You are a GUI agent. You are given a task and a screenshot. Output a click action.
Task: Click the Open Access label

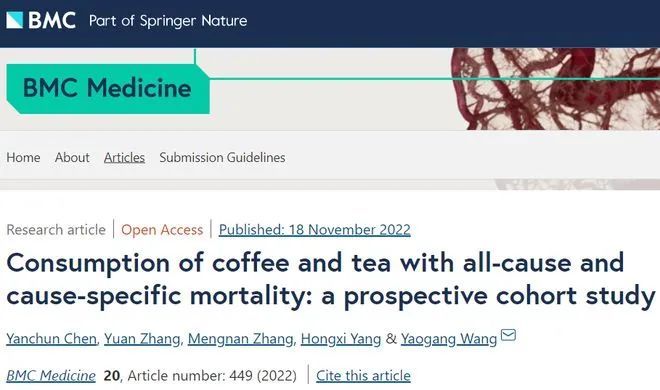[162, 230]
